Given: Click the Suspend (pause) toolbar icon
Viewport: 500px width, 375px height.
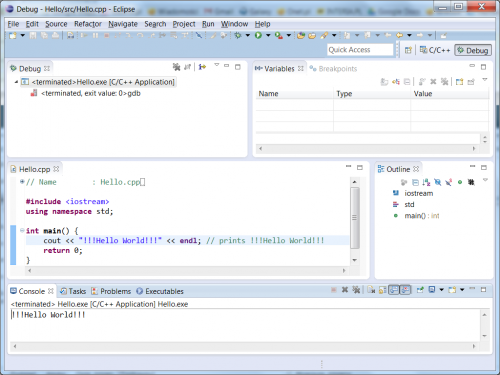Looking at the screenshot, I should (95, 35).
